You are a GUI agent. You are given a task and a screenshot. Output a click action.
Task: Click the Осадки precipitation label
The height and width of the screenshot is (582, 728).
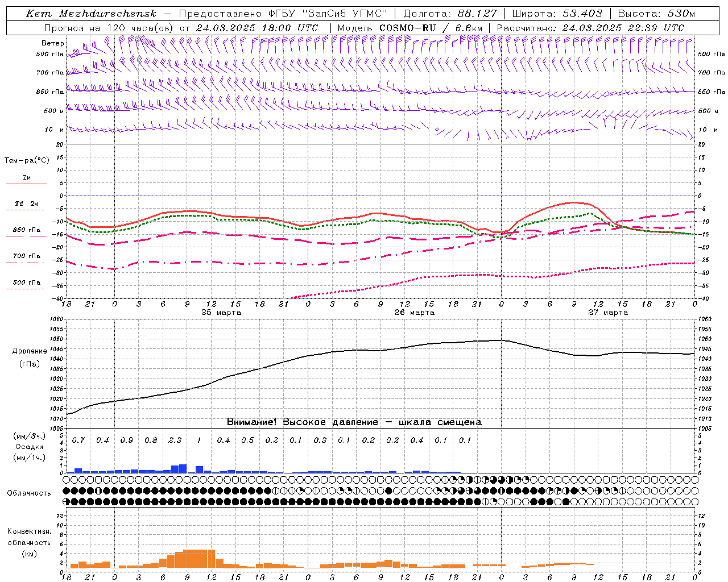coord(30,447)
